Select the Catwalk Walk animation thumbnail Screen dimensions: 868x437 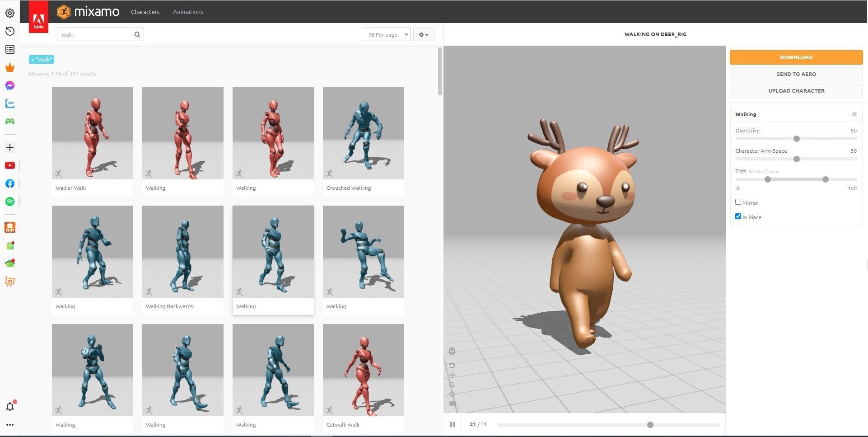pos(364,370)
